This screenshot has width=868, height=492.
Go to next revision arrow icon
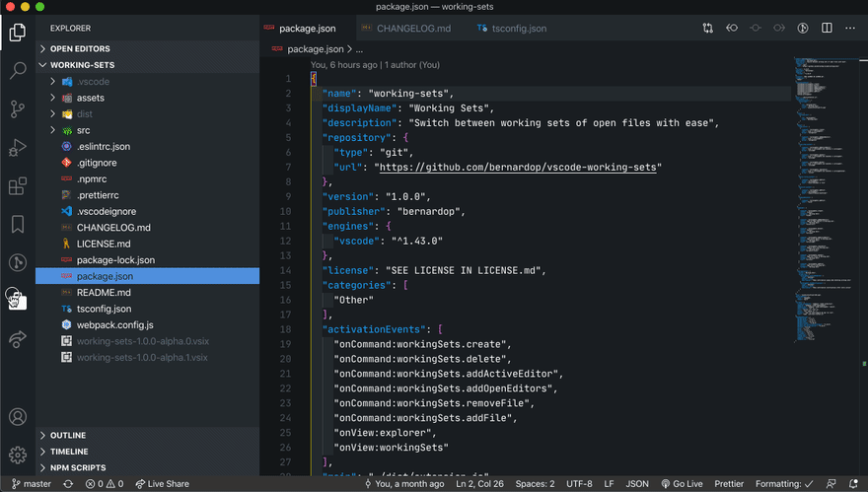(x=779, y=28)
